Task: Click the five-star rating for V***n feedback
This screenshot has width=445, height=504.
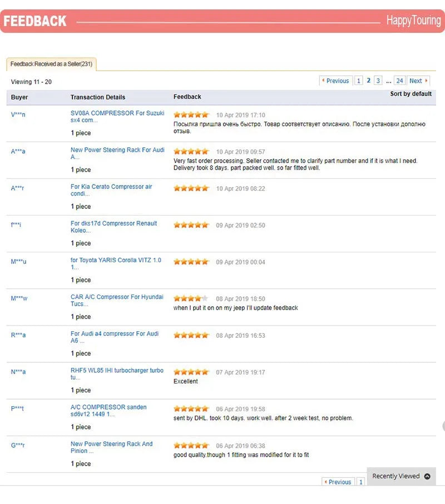Action: (191, 115)
